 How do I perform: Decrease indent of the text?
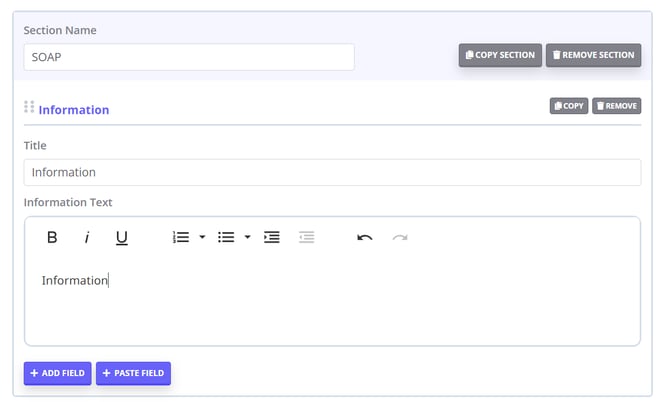pos(306,238)
